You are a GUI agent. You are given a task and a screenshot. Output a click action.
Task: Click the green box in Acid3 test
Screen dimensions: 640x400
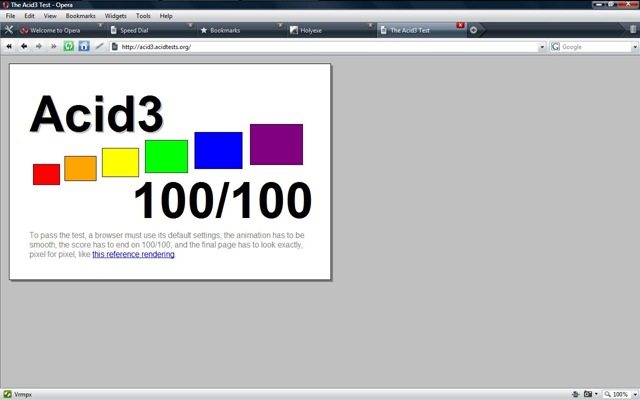point(167,156)
